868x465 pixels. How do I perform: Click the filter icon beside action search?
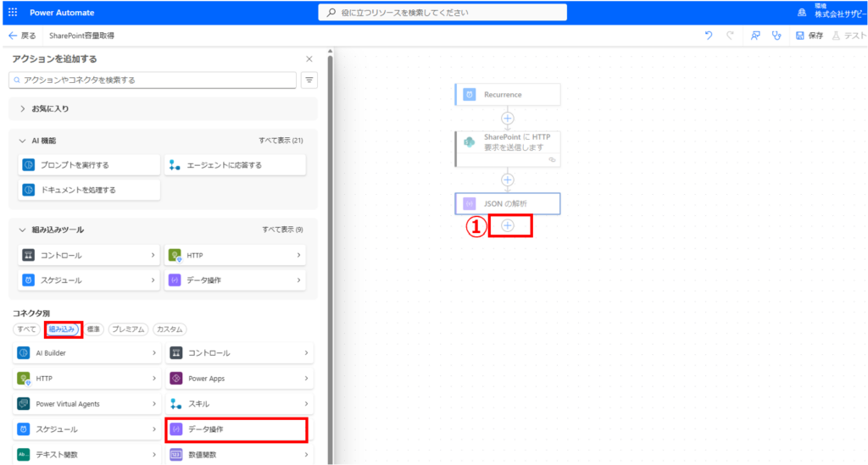[x=309, y=80]
